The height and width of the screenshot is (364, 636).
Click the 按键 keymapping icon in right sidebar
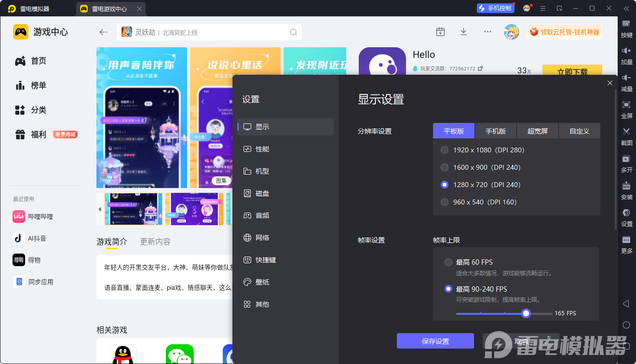[x=626, y=24]
